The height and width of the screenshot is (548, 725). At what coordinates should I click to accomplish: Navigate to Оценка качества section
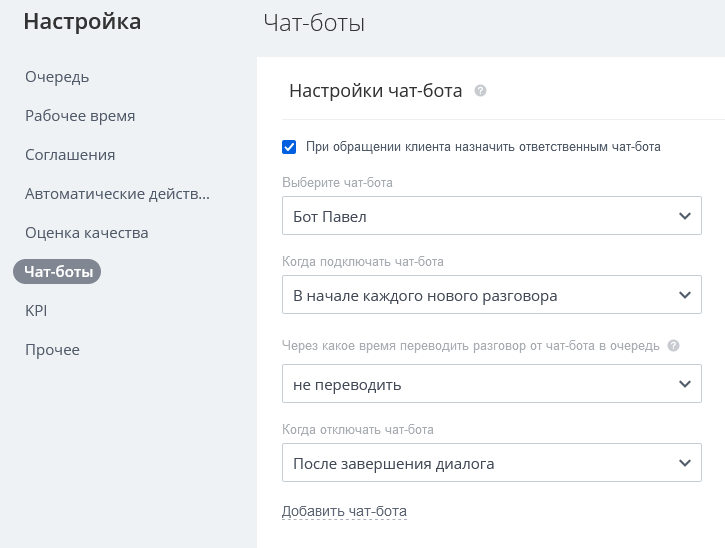pyautogui.click(x=87, y=233)
